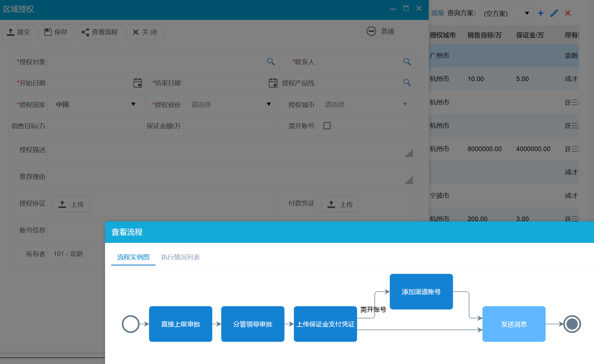Sort by the 授权城市 column header

[442, 35]
